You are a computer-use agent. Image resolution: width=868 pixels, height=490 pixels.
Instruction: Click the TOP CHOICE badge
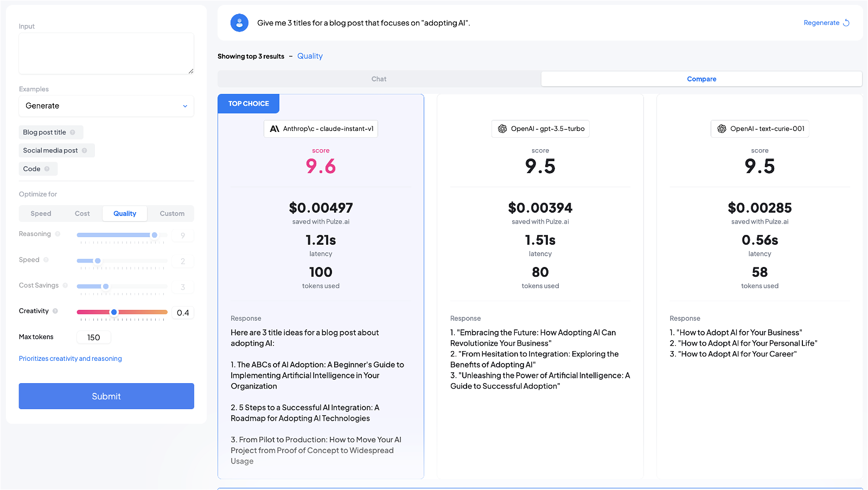tap(248, 104)
